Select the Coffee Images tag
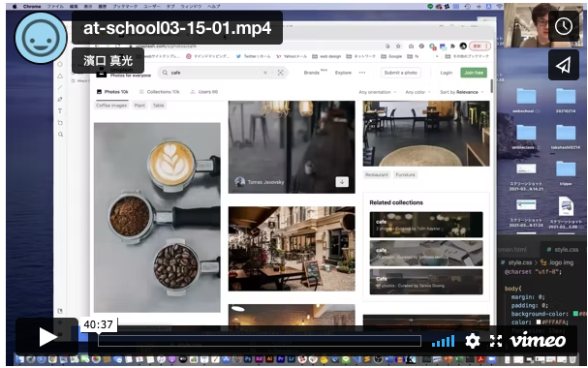The image size is (588, 368). click(111, 106)
